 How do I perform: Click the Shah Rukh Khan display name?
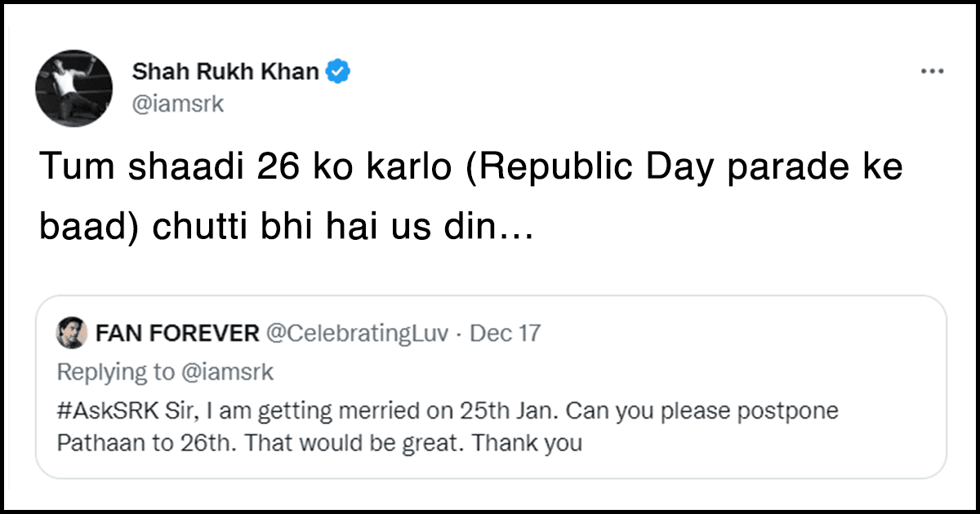tap(229, 71)
